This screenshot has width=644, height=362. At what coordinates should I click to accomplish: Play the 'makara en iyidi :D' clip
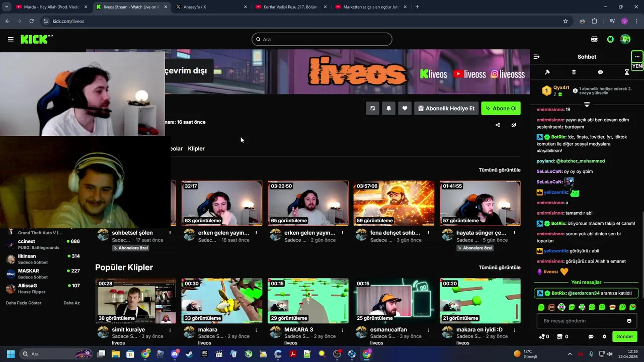480,301
